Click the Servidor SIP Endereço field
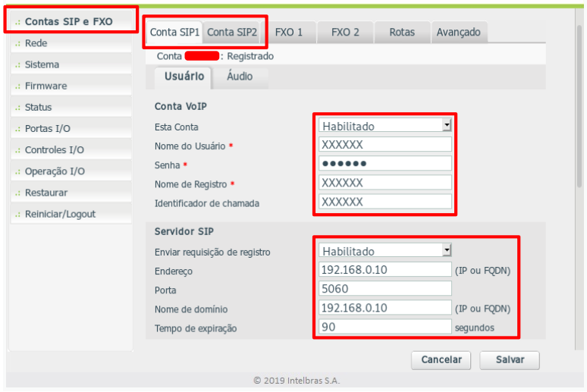587x392 pixels. [385, 269]
